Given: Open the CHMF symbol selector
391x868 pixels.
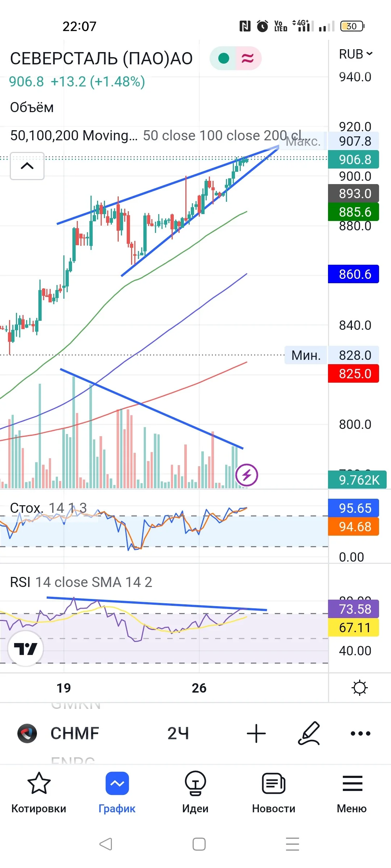Looking at the screenshot, I should tap(75, 733).
